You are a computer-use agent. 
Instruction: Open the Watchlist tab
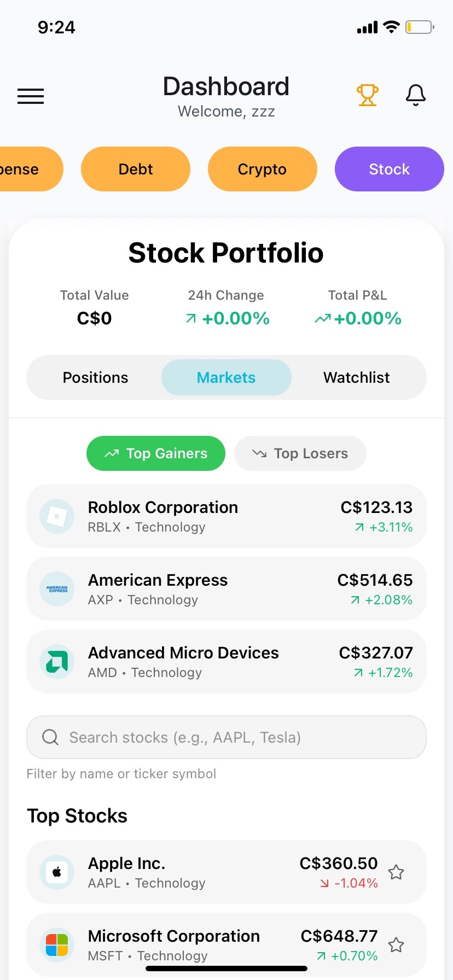click(x=357, y=377)
